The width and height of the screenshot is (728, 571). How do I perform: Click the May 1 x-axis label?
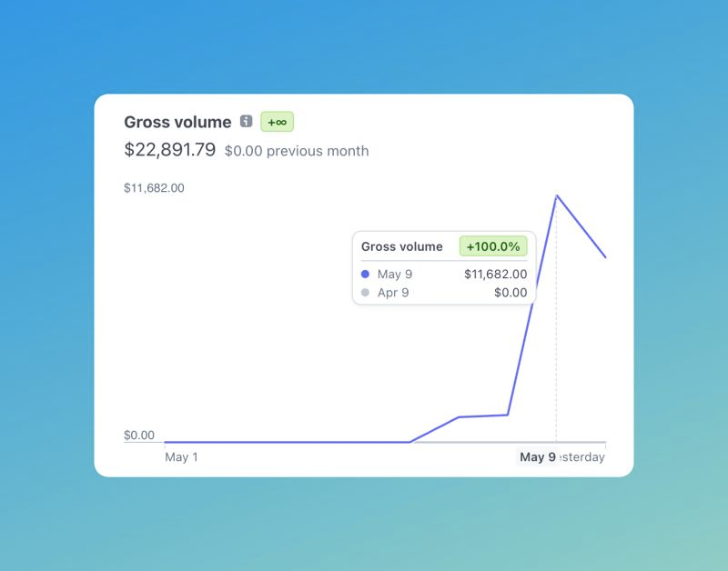(181, 457)
